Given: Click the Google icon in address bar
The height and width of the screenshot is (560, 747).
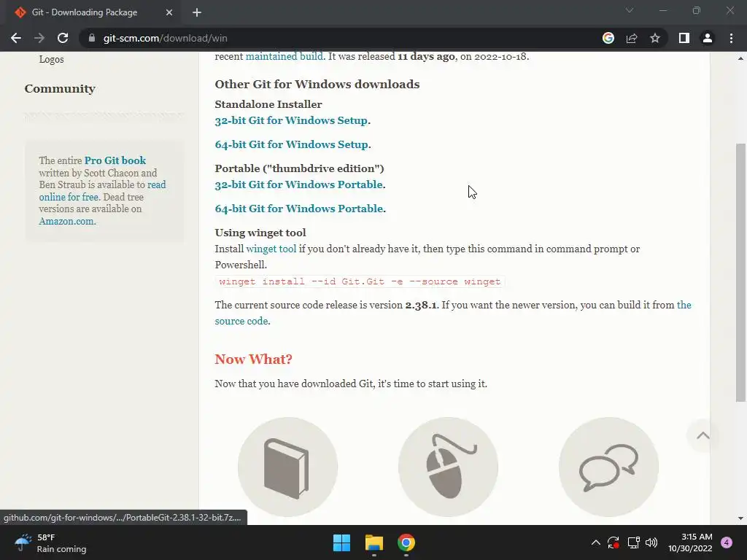Looking at the screenshot, I should [x=608, y=38].
